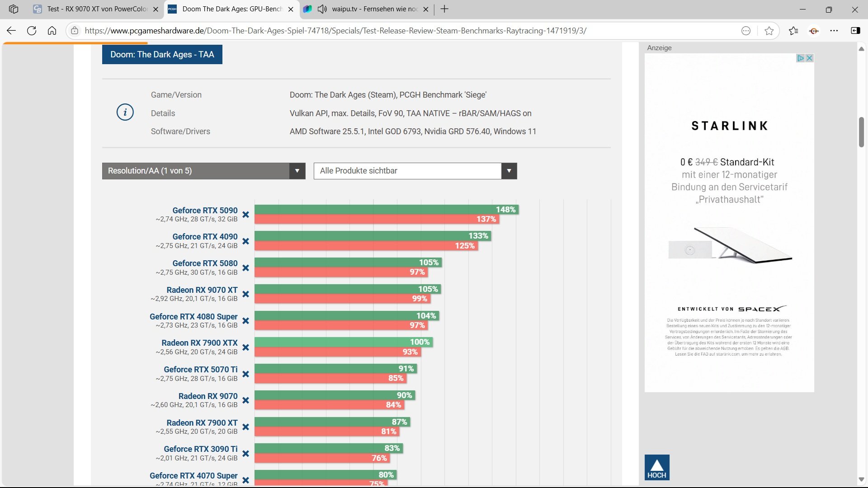The height and width of the screenshot is (488, 868).
Task: Go to browser home page icon
Action: pos(52,31)
